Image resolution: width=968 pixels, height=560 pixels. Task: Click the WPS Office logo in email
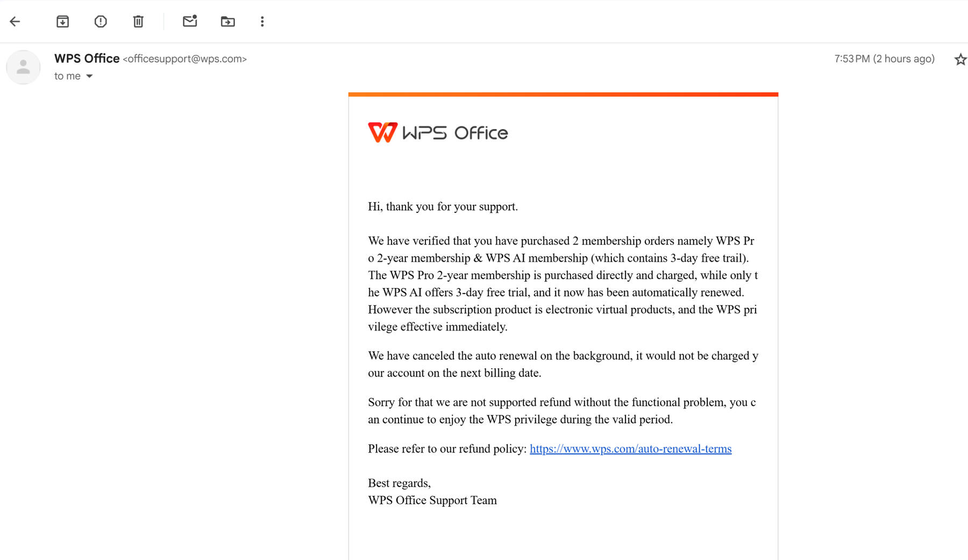438,132
